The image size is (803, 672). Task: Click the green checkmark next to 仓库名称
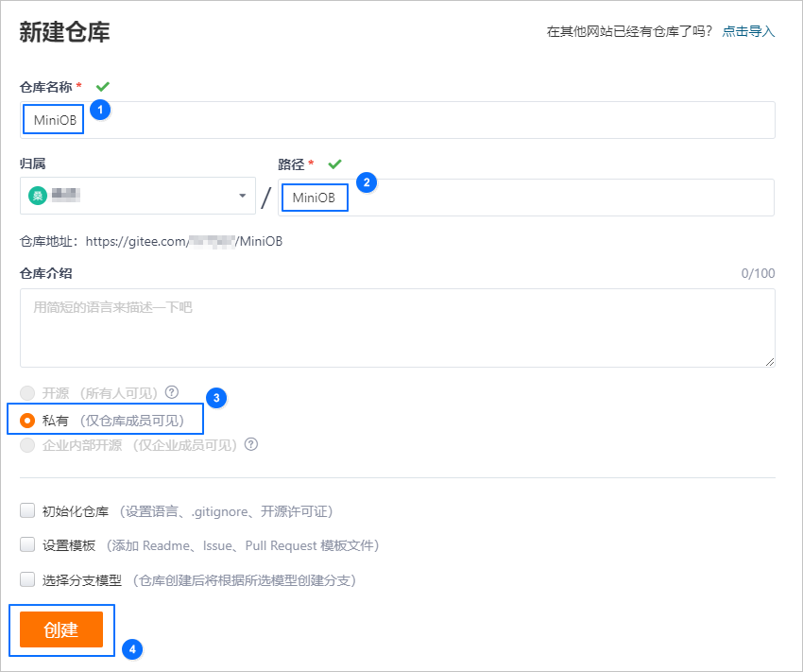pyautogui.click(x=103, y=87)
